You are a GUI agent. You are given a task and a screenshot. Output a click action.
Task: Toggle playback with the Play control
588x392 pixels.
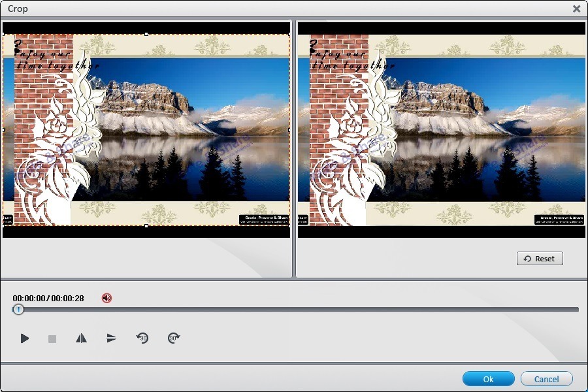pos(25,338)
